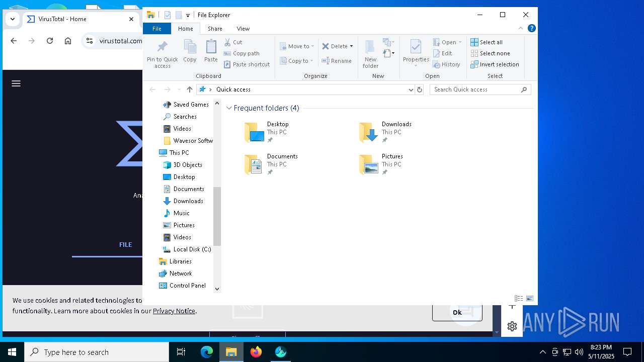Select the VirusTotal - Home browser tab
Image resolution: width=644 pixels, height=362 pixels.
80,19
